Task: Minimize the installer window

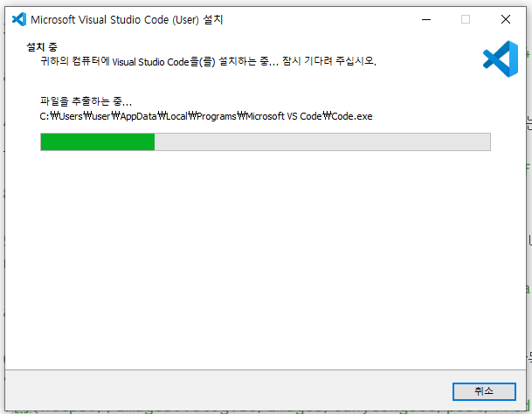Action: 426,19
